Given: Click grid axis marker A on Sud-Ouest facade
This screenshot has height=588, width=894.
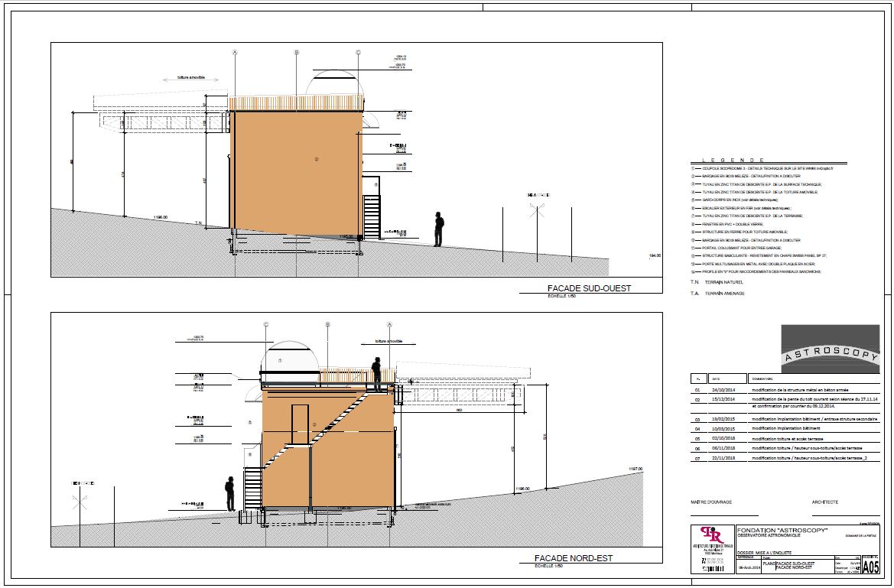Looking at the screenshot, I should point(234,53).
